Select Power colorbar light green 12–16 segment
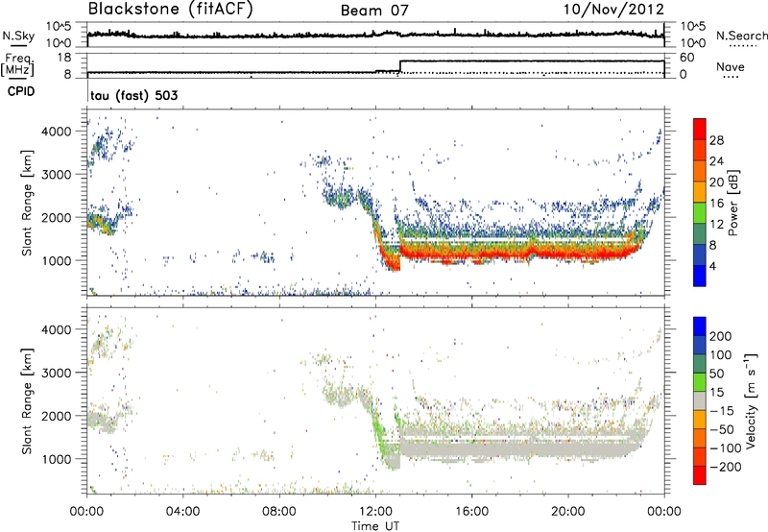 (x=700, y=213)
